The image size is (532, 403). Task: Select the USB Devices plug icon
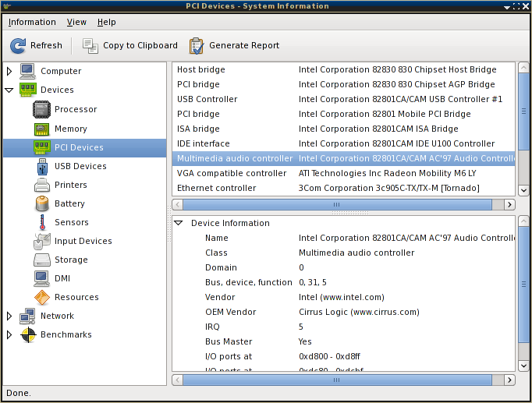point(42,166)
